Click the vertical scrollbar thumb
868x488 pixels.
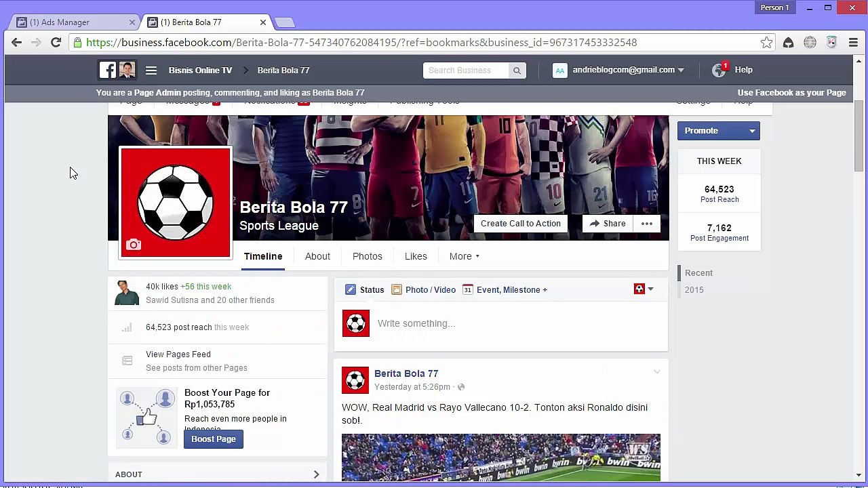pos(859,136)
